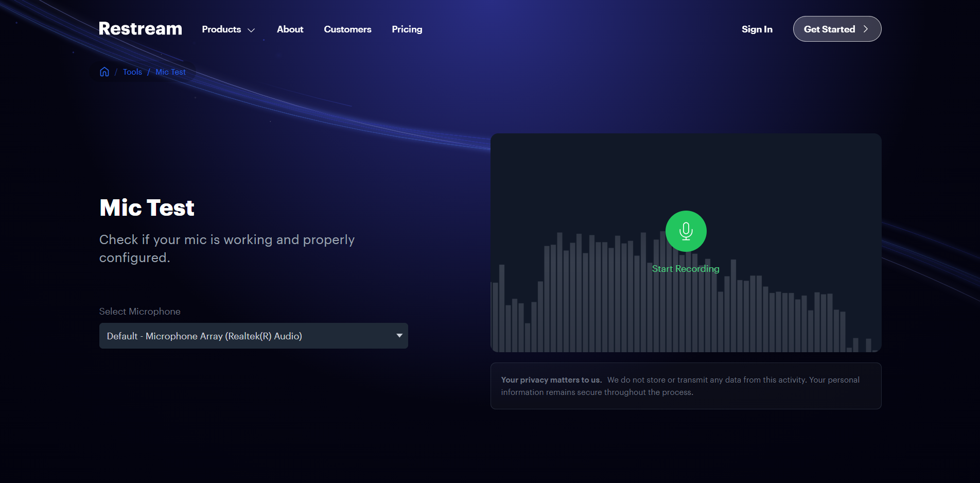Click Start Recording

686,268
